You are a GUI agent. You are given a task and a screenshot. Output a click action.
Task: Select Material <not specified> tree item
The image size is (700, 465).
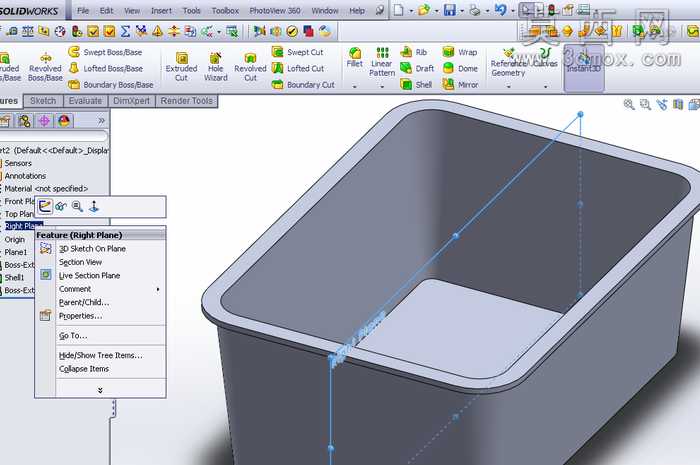click(46, 188)
